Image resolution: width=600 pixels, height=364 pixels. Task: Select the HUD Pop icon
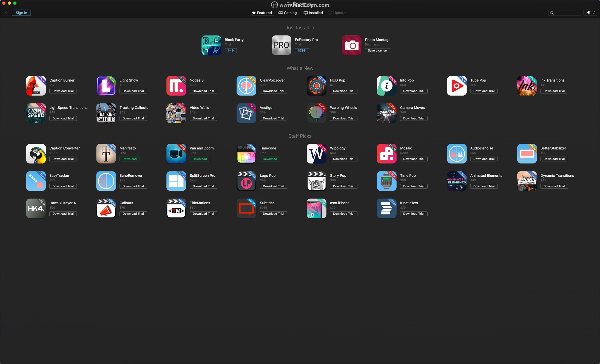pyautogui.click(x=316, y=86)
